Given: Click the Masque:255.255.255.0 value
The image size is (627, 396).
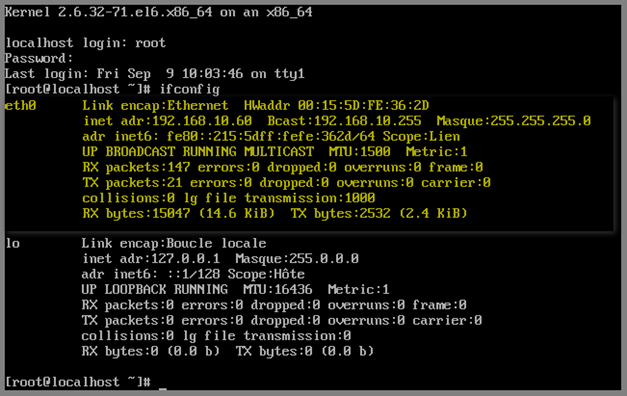Looking at the screenshot, I should click(513, 121).
